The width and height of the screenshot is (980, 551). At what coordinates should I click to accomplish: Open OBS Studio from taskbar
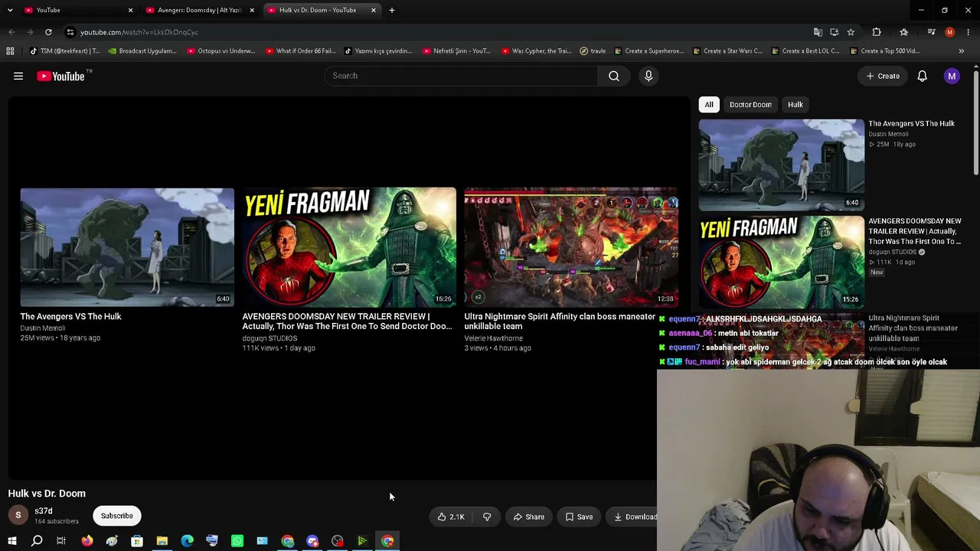pyautogui.click(x=338, y=541)
